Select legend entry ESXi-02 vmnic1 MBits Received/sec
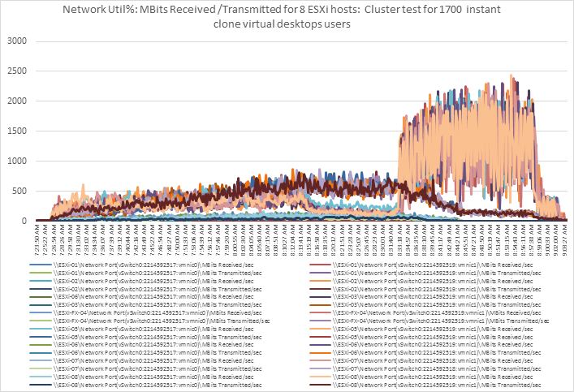This screenshot has height=392, width=574. coord(421,281)
